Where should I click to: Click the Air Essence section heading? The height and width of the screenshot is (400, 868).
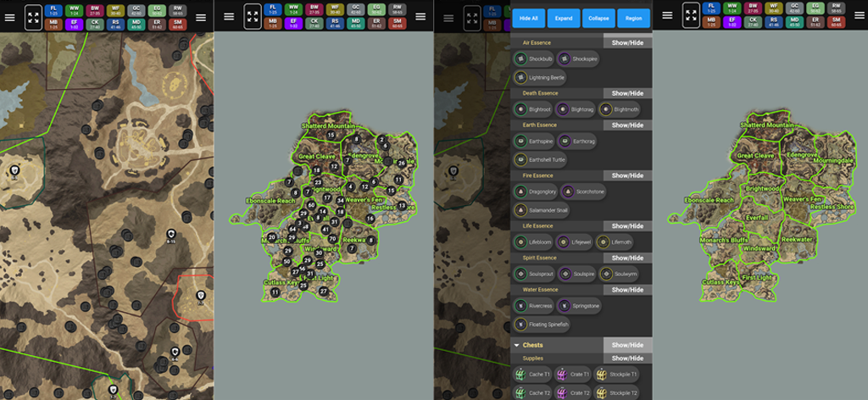(x=537, y=42)
